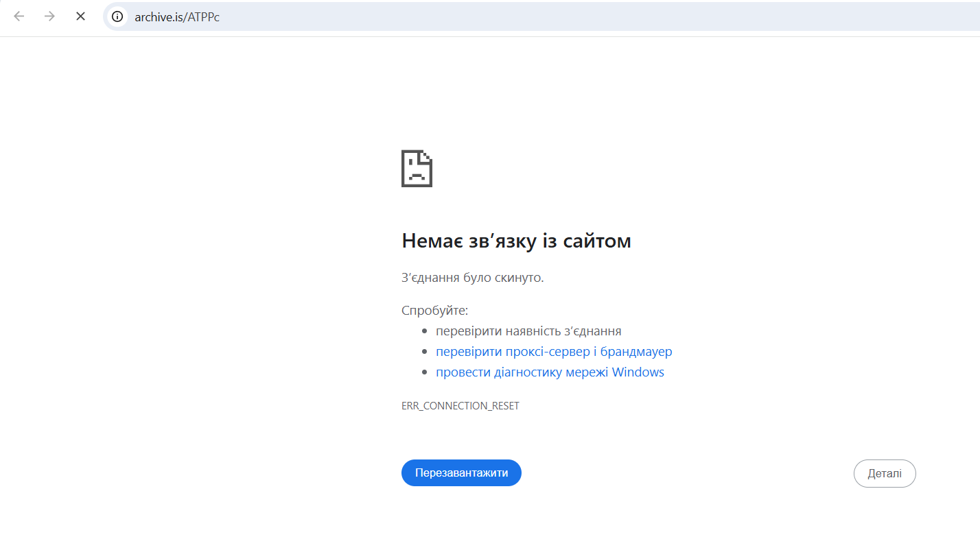Click the sad page error icon
The width and height of the screenshot is (980, 550).
pos(417,169)
